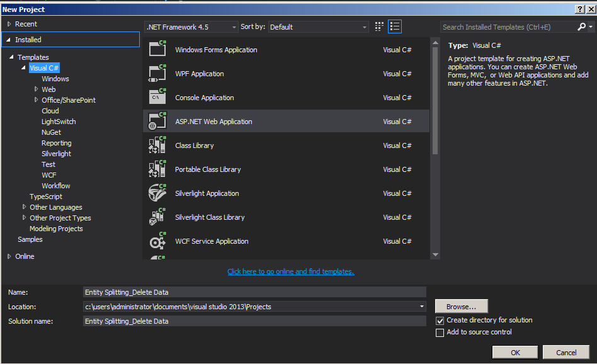Select the WPF Application template icon
This screenshot has width=597, height=364.
click(x=157, y=74)
